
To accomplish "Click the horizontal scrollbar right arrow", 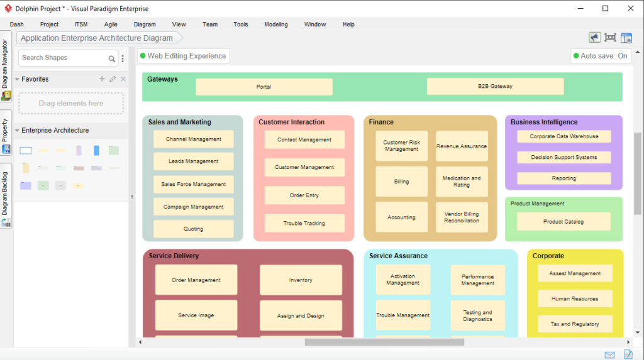I will point(628,342).
